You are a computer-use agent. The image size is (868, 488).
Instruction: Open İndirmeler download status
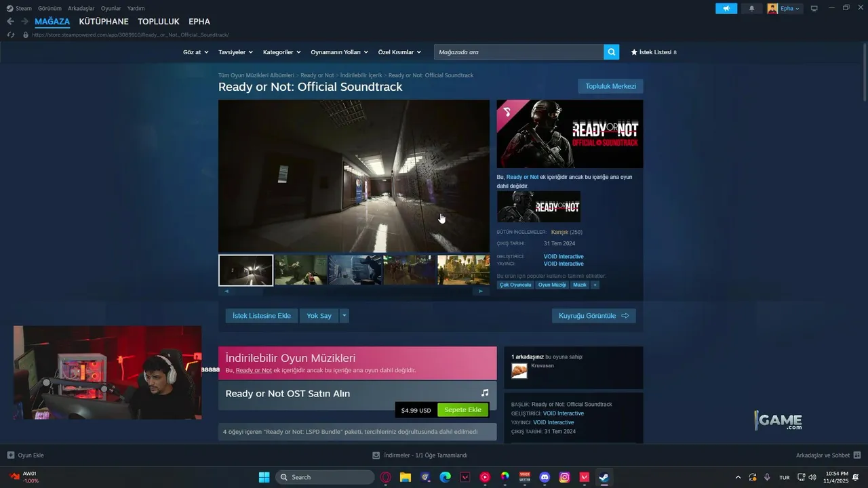tap(420, 455)
